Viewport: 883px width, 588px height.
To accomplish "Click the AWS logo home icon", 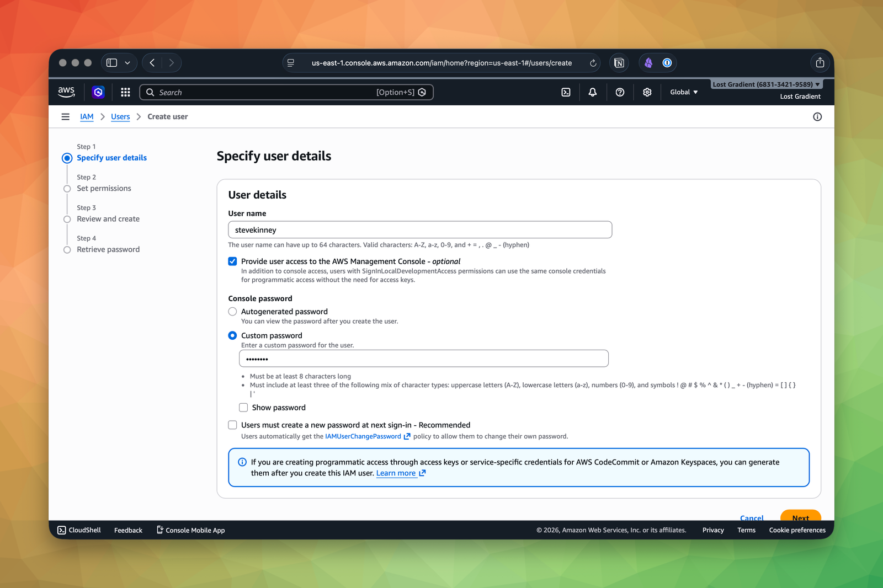I will pyautogui.click(x=66, y=92).
